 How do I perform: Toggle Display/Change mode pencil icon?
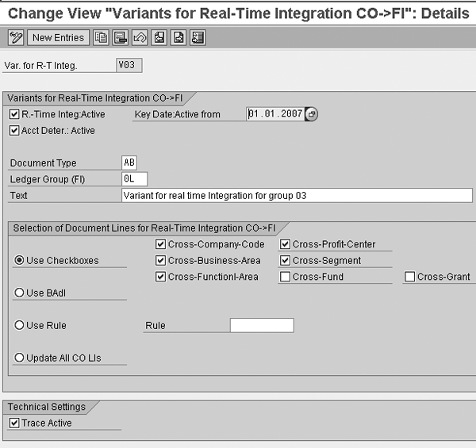[x=16, y=37]
